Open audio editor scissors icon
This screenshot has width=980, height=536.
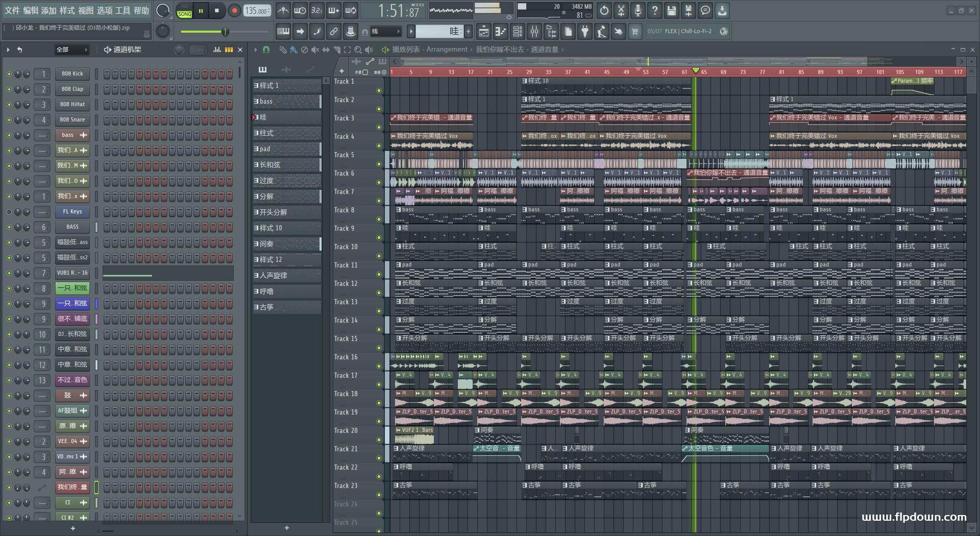[621, 10]
